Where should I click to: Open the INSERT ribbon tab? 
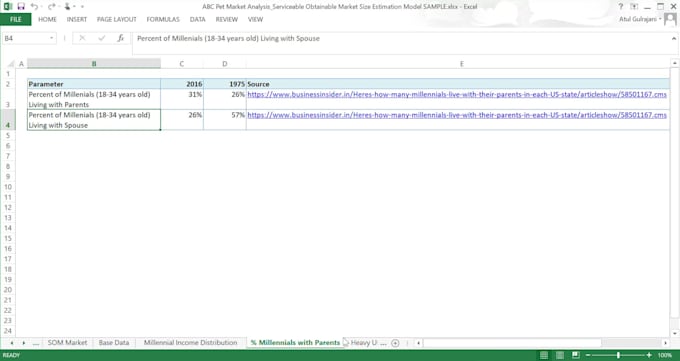pos(77,20)
